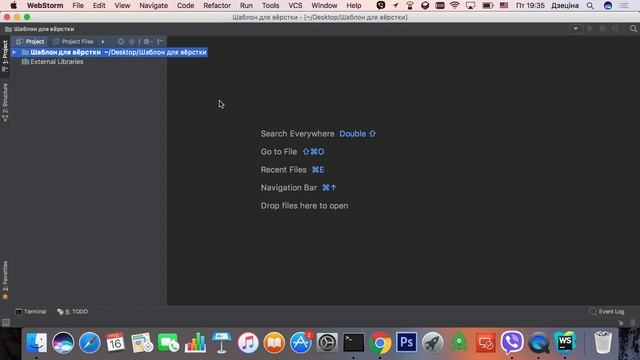Open Finder from the Dock
This screenshot has width=640, height=360.
37,342
